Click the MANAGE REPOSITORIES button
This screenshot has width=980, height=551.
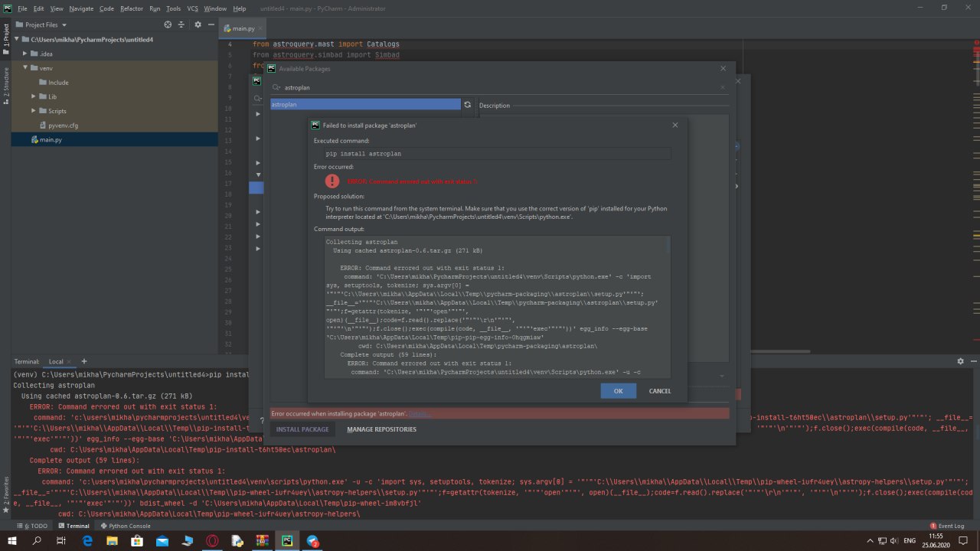point(381,429)
